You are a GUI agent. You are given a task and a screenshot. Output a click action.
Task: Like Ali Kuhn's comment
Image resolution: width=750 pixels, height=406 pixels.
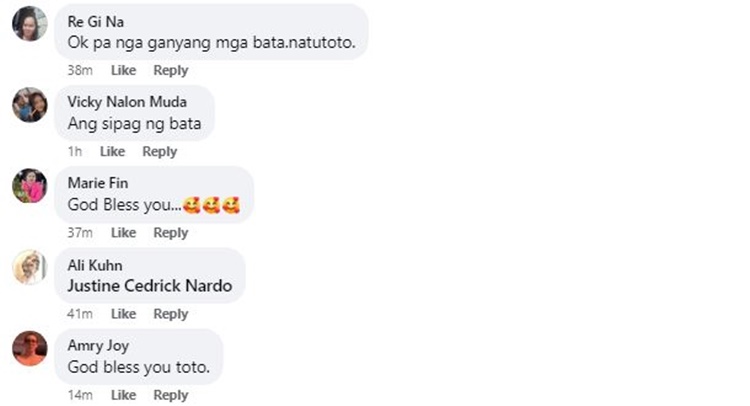123,314
